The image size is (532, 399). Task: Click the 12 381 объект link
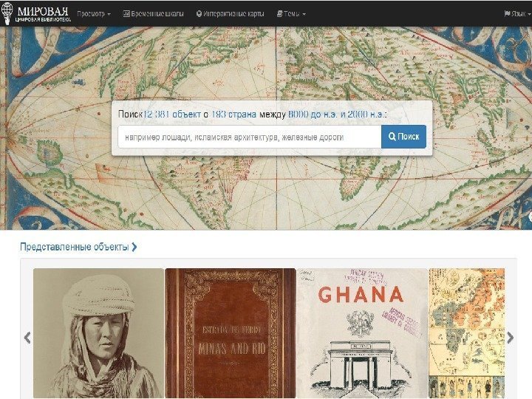171,115
